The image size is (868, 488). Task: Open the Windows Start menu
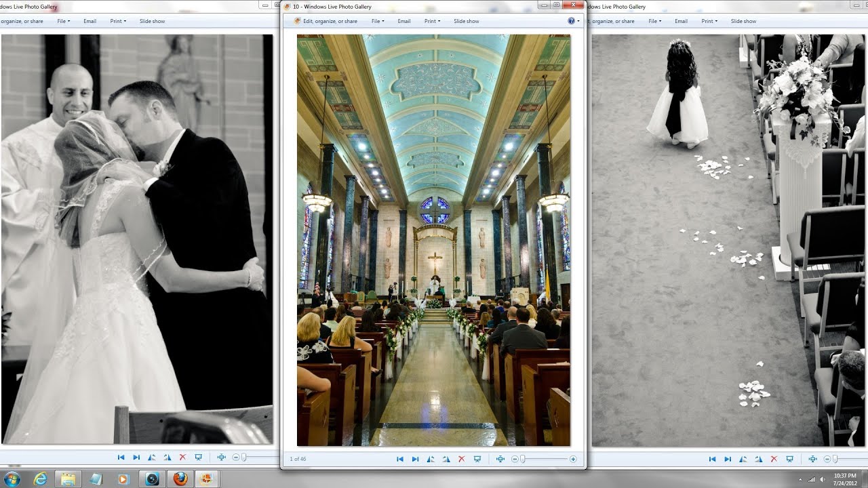[x=12, y=479]
